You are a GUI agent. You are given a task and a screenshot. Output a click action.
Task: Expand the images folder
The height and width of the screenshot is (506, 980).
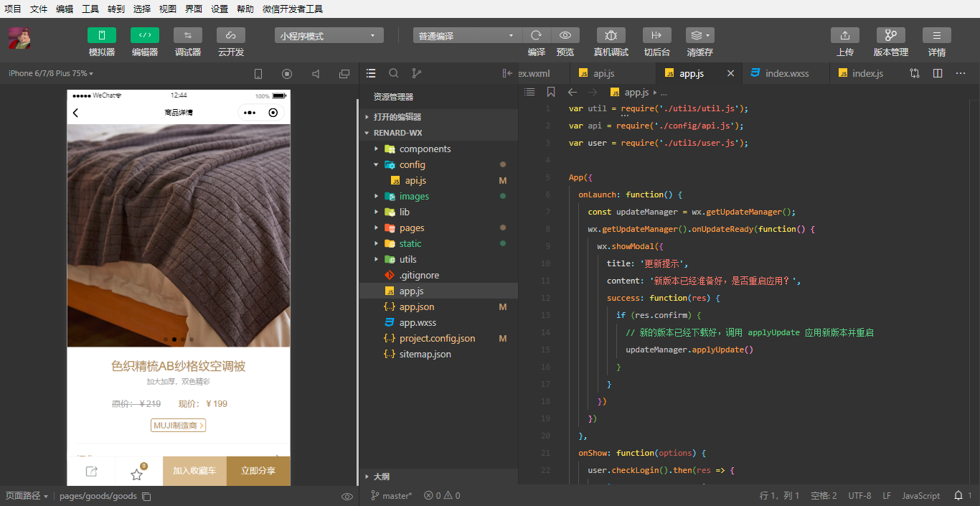[438, 196]
